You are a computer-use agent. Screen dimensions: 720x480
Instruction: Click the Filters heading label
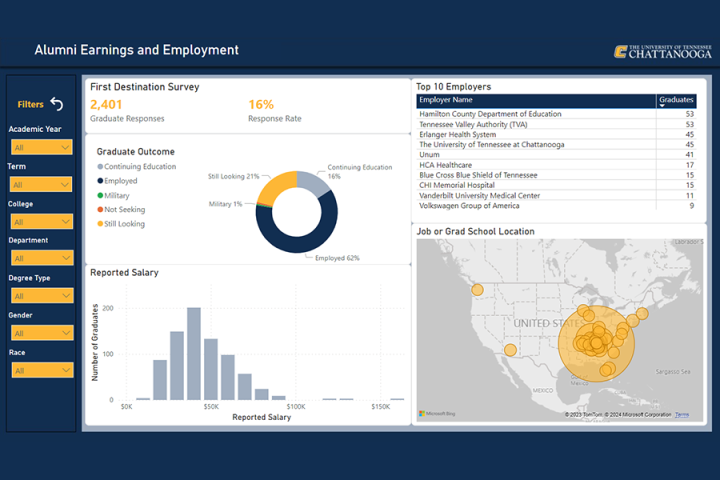coord(30,104)
